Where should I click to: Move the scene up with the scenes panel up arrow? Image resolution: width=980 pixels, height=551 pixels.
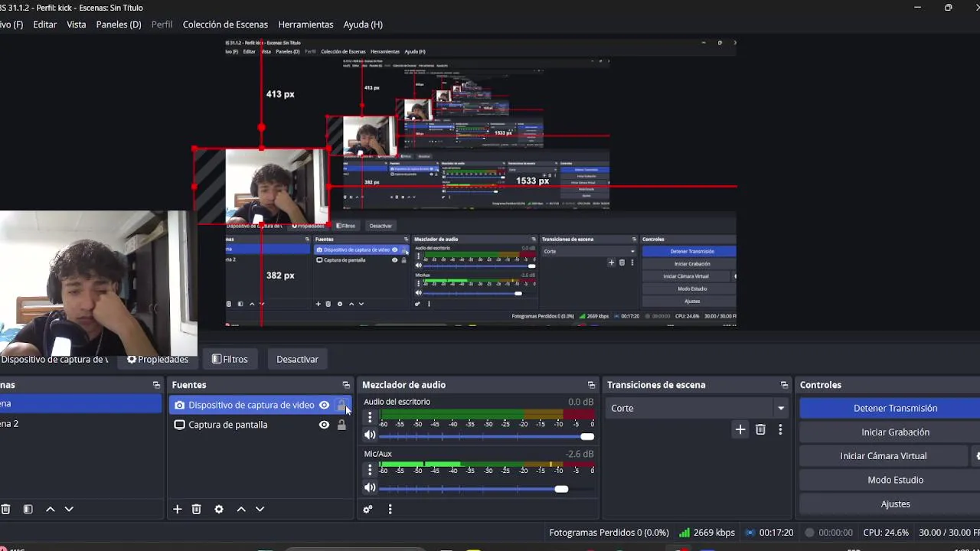pyautogui.click(x=51, y=509)
